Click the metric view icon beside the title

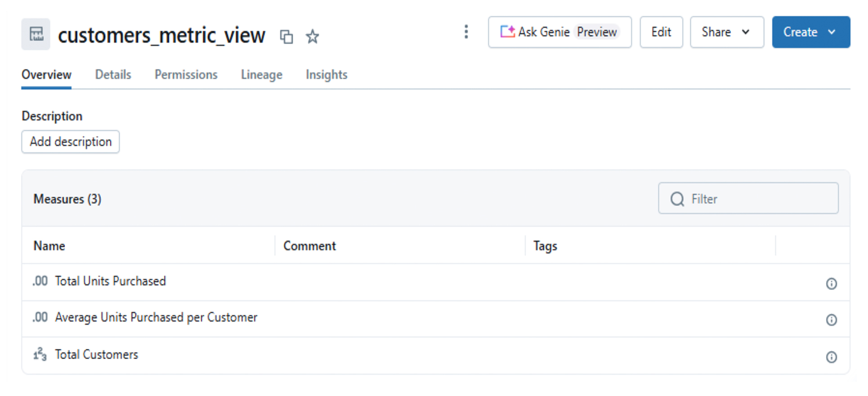pyautogui.click(x=36, y=34)
